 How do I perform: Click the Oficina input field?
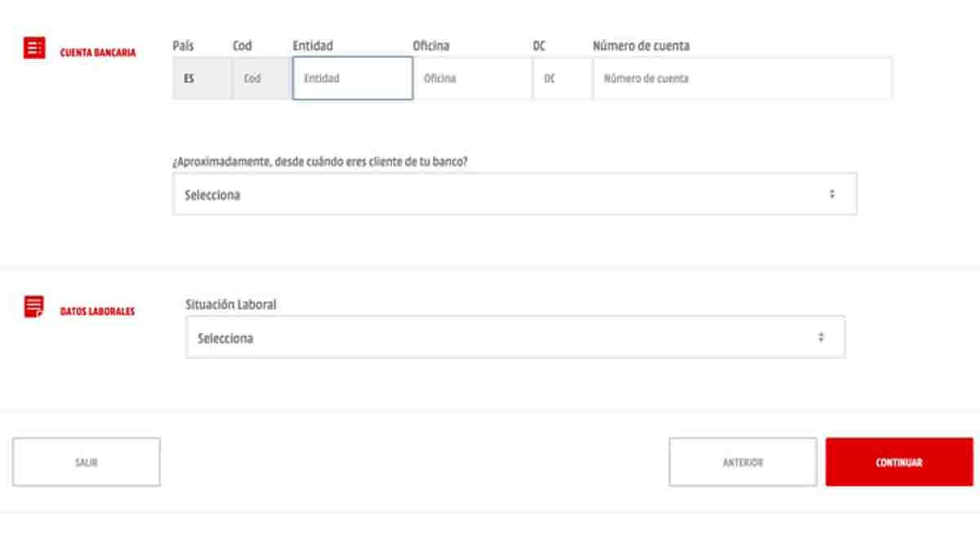click(x=472, y=79)
